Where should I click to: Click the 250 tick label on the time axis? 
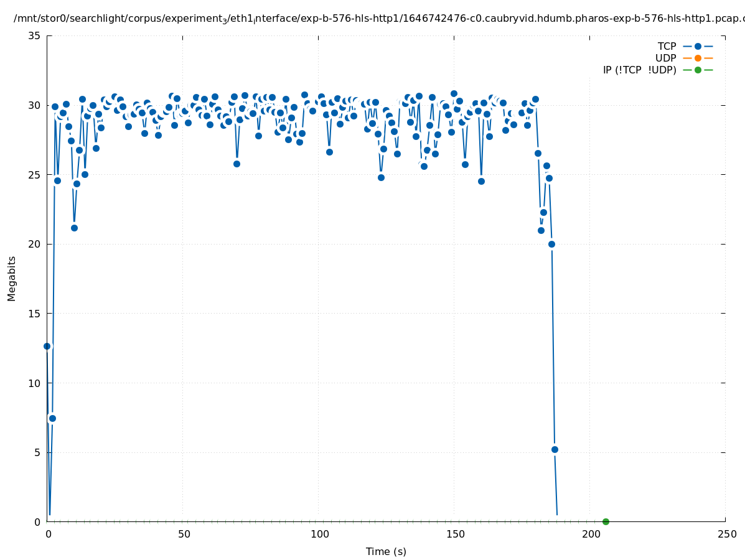(726, 534)
